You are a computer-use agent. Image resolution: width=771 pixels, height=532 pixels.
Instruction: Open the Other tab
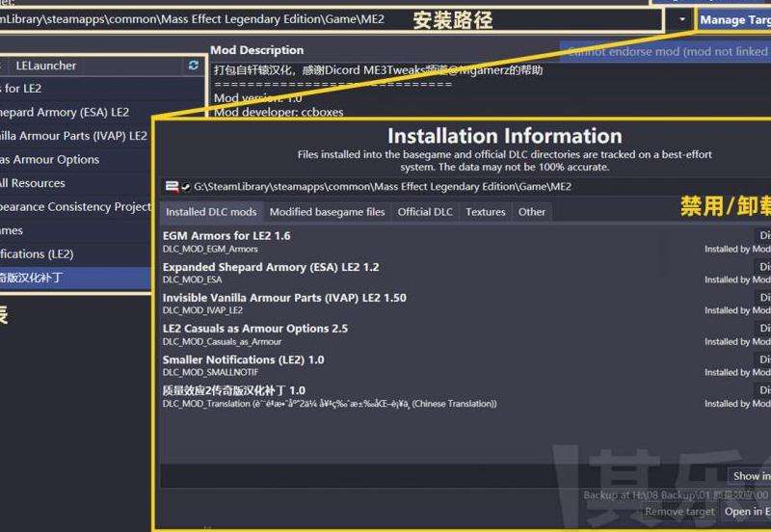(x=532, y=212)
